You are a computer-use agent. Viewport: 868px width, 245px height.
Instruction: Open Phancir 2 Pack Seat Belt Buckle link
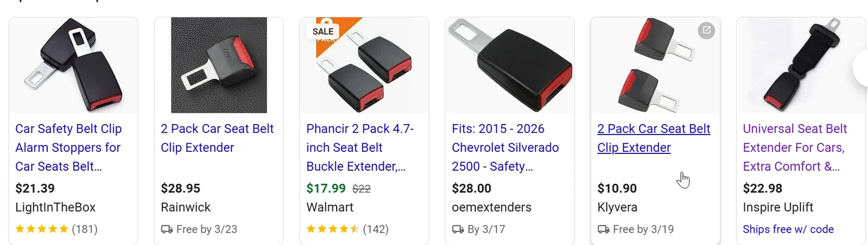[360, 147]
